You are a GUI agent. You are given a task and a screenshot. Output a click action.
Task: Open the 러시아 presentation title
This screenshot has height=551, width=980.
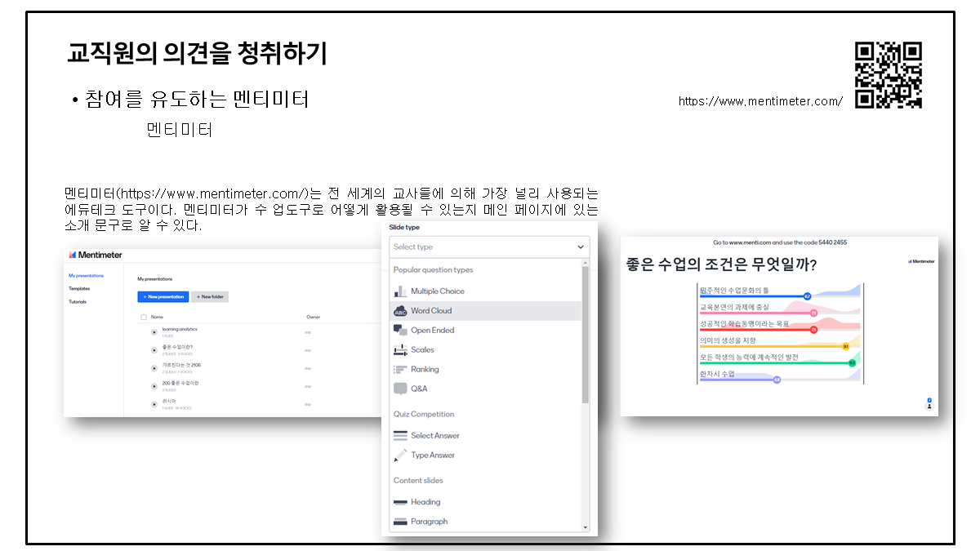(169, 401)
